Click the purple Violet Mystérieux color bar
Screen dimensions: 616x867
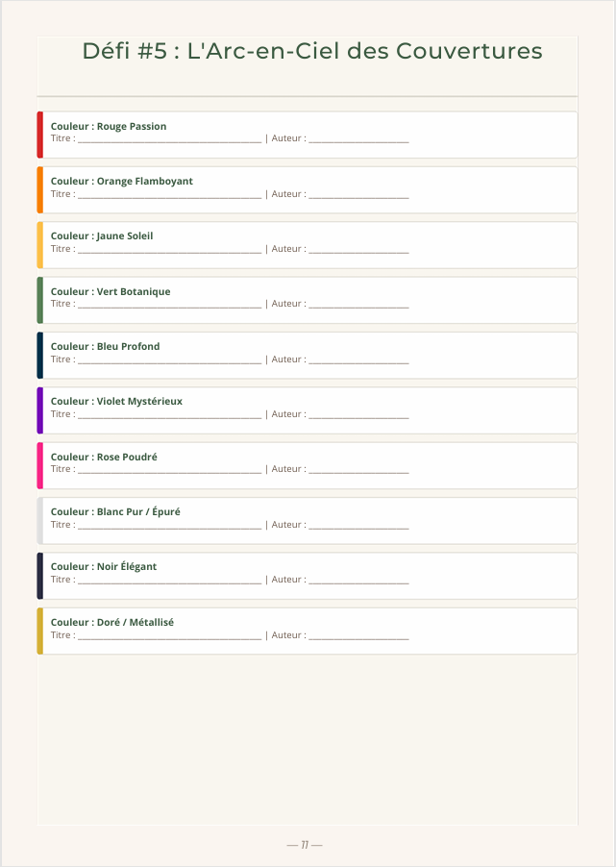(x=39, y=410)
